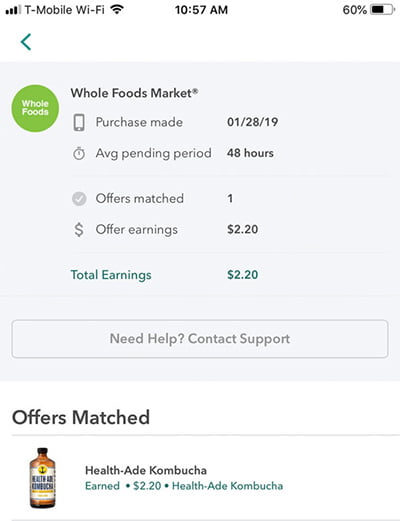Open the Health-Ade Kombucha bottle thumbnail
Viewport: 400px width, 521px height.
coord(42,478)
